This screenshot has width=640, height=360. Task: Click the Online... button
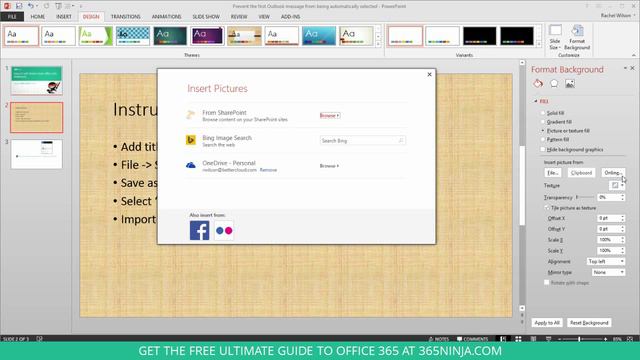tap(613, 173)
